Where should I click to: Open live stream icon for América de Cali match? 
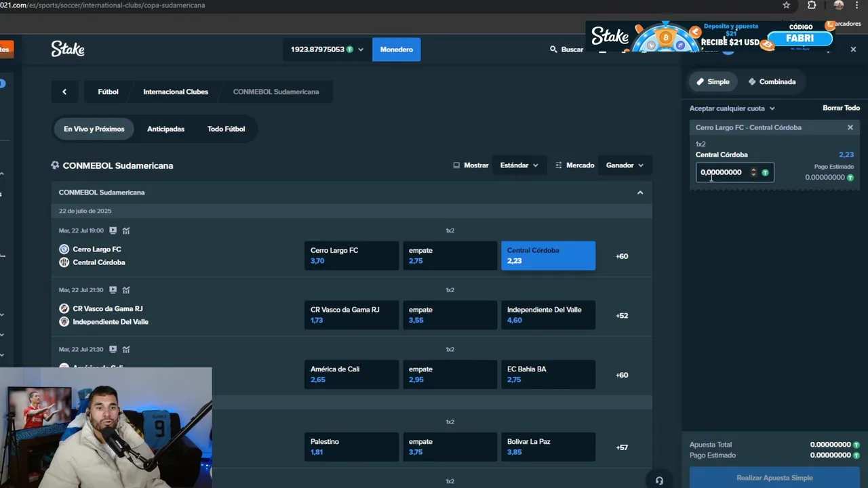(x=113, y=350)
